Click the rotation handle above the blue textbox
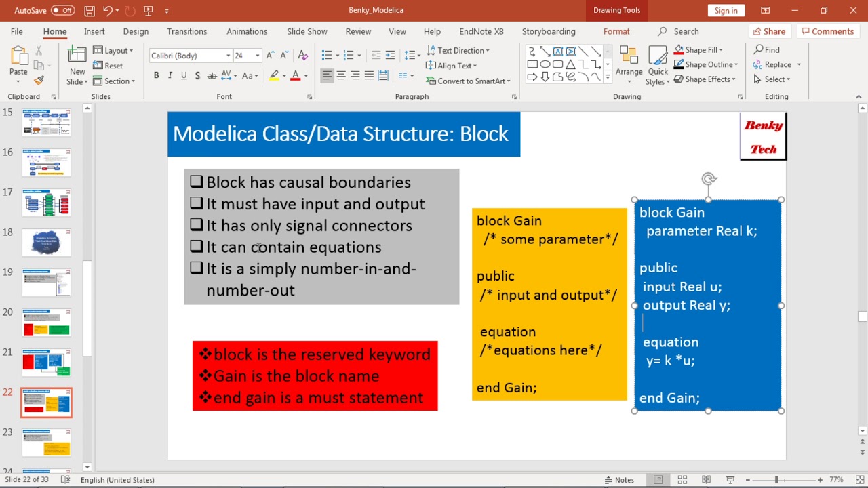This screenshot has height=488, width=868. (x=709, y=179)
